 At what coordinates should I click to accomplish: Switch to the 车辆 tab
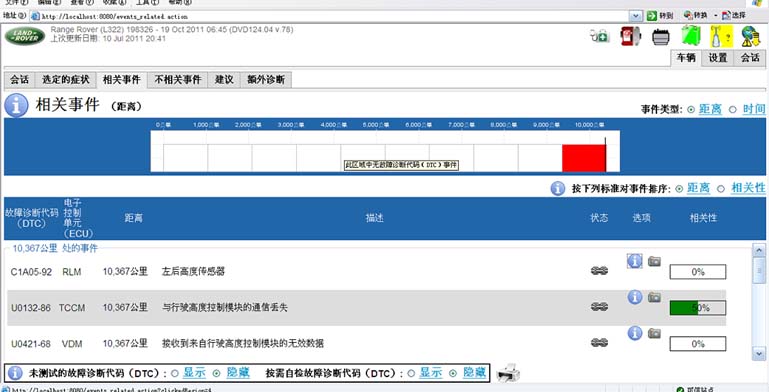[x=686, y=58]
